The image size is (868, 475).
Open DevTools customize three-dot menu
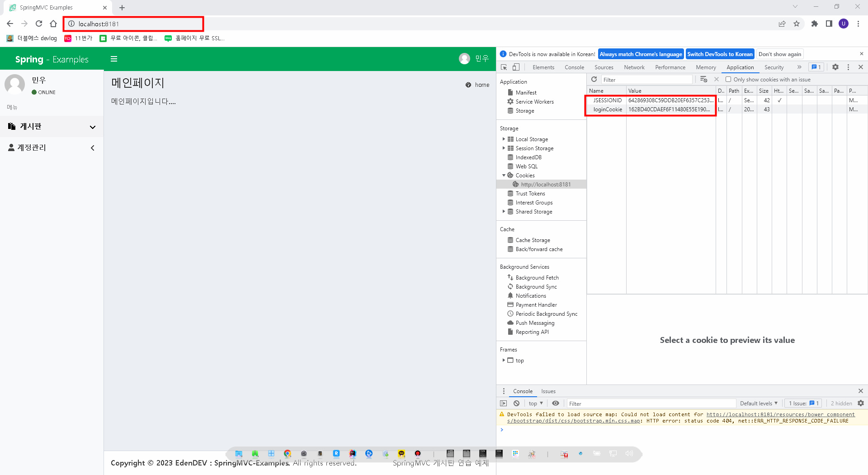pyautogui.click(x=848, y=67)
